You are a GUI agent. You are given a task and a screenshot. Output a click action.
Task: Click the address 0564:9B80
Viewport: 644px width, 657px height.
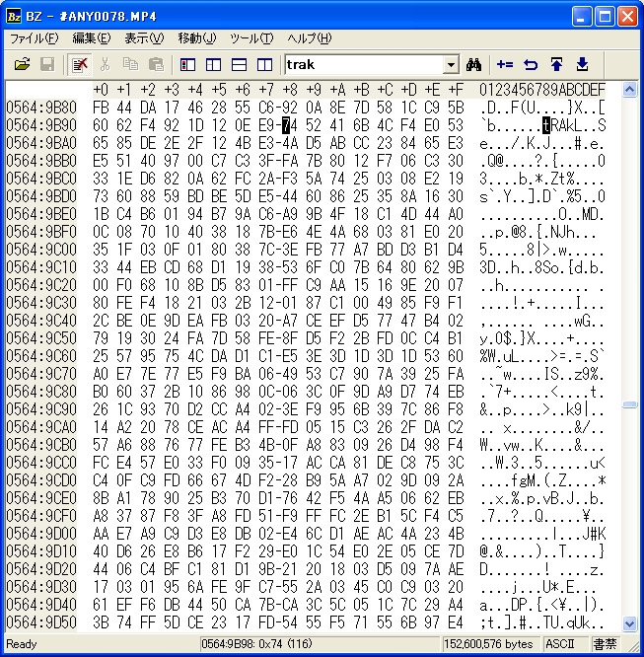pyautogui.click(x=41, y=108)
